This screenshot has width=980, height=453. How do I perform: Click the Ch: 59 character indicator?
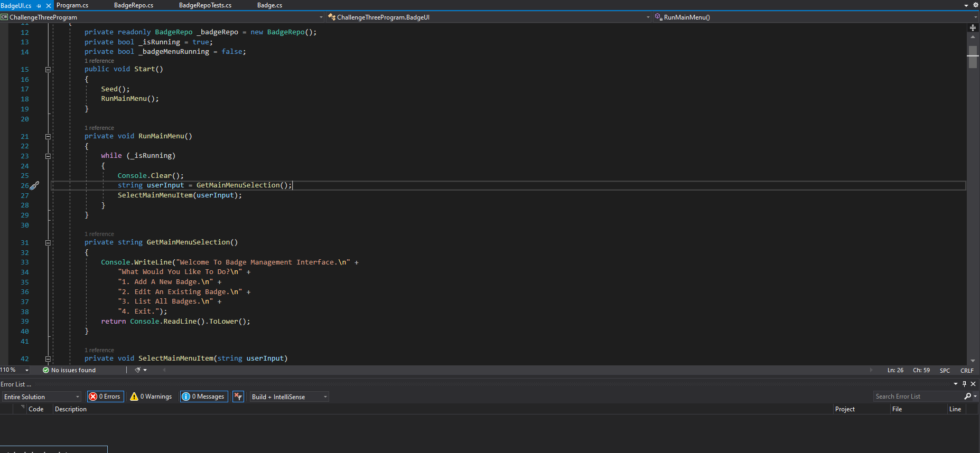921,370
